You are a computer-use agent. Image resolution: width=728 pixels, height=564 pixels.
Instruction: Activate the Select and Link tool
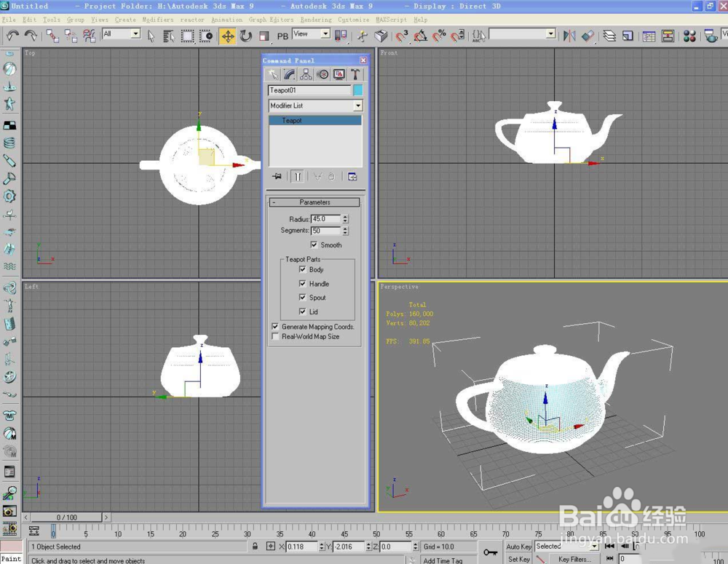pyautogui.click(x=52, y=36)
